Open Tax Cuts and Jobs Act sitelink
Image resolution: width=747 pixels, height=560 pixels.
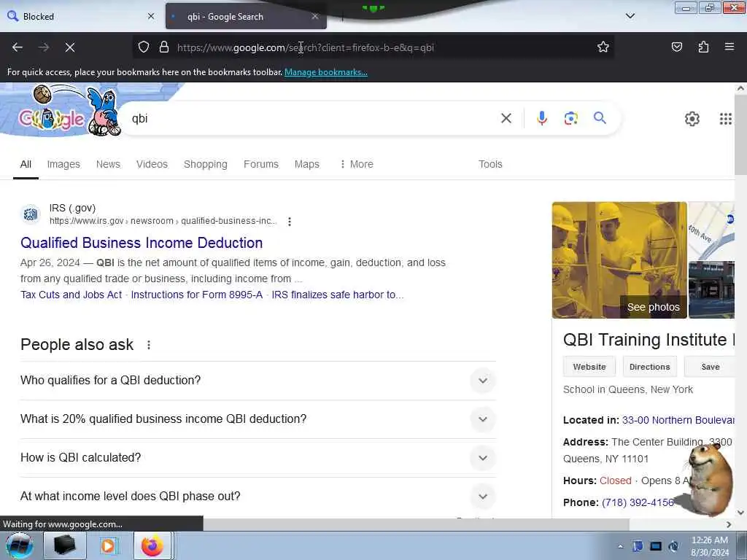[71, 295]
